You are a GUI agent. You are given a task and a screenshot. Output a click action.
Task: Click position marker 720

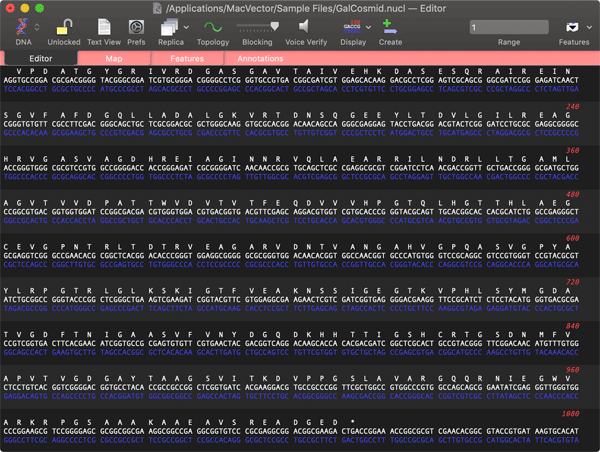coord(572,282)
